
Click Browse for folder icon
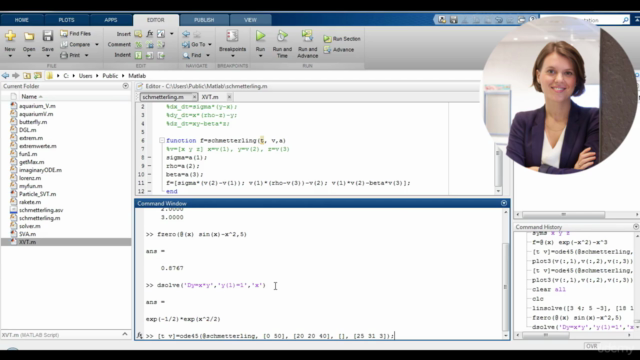click(x=38, y=76)
